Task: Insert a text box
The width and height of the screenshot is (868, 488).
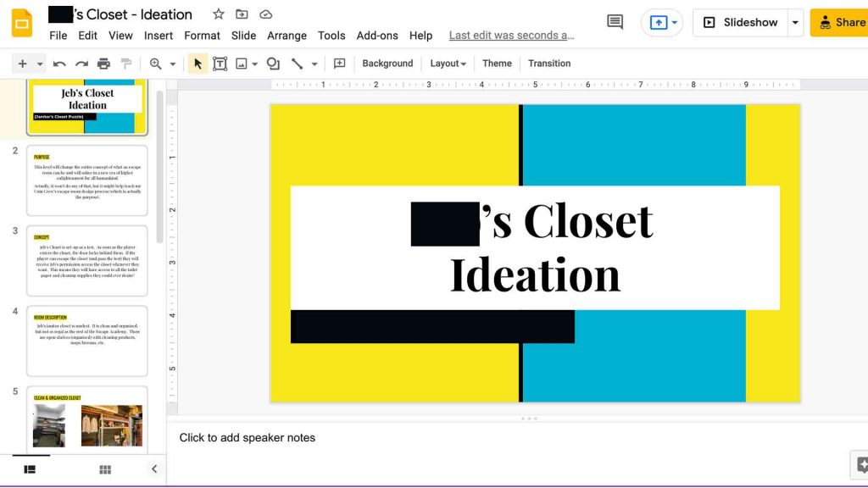Action: [220, 63]
